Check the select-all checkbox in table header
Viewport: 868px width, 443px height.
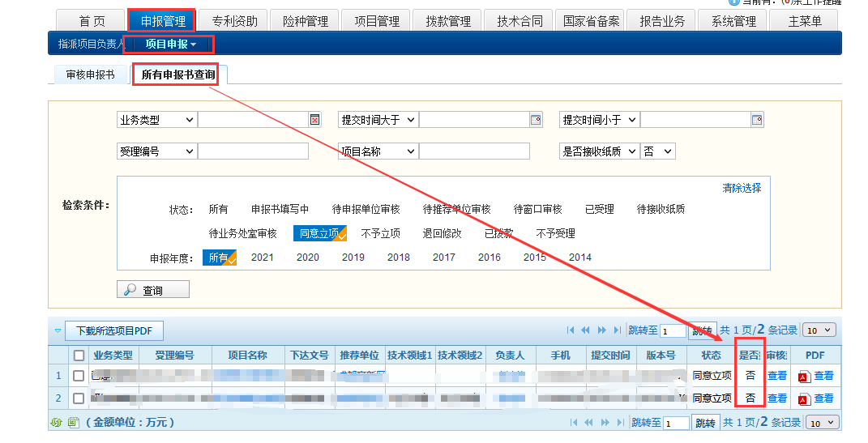(79, 356)
